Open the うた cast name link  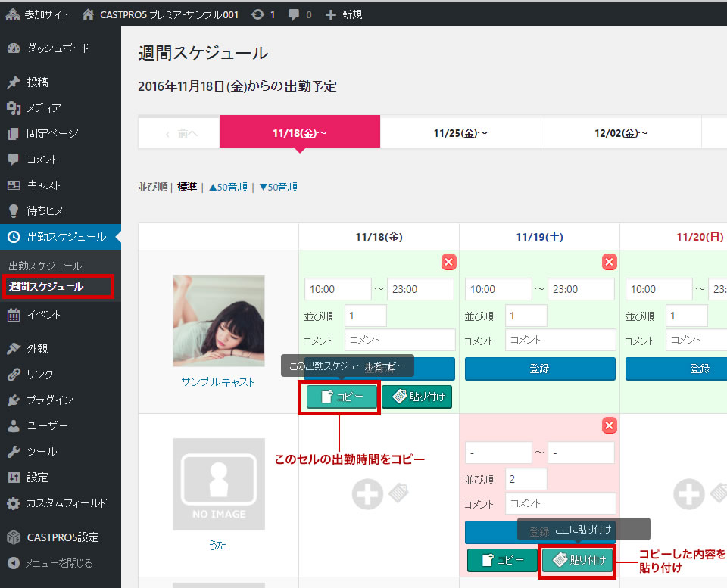click(x=218, y=545)
